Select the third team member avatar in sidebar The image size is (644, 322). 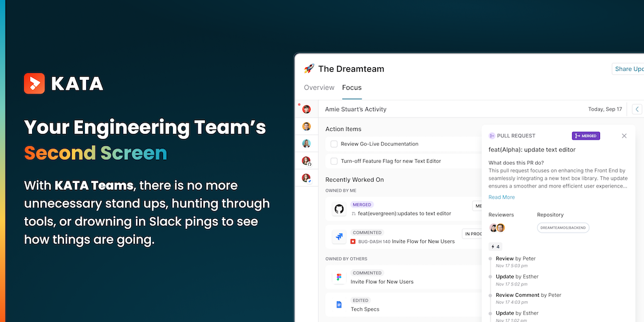point(306,143)
